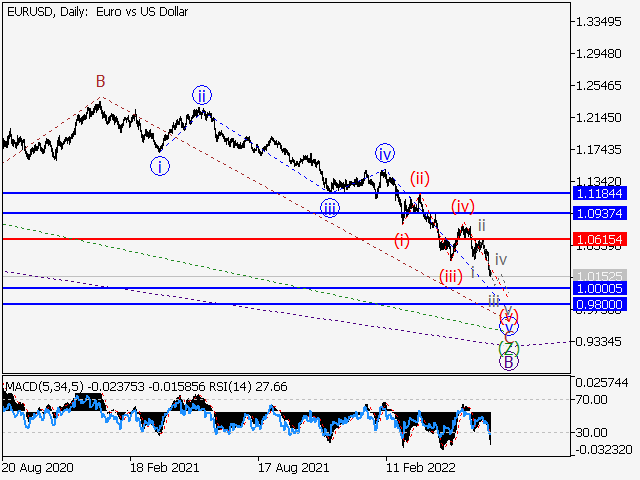Click the 1.13420 price axis value
640x480 pixels.
598,181
